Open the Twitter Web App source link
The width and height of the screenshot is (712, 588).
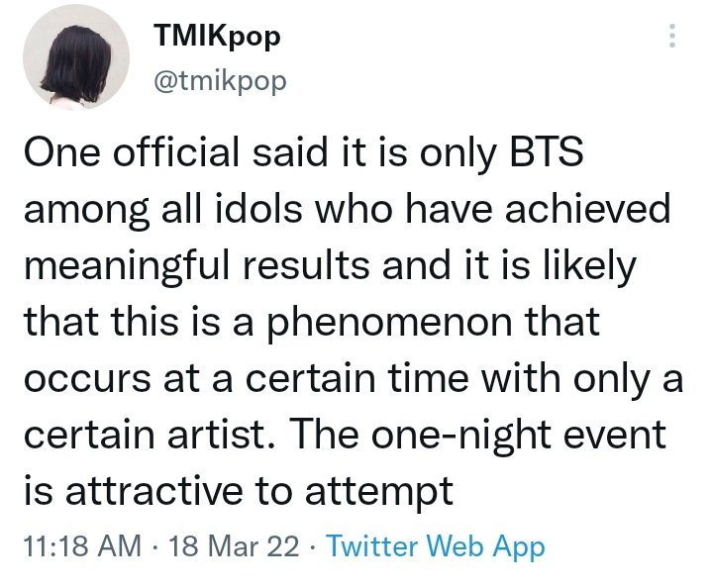coord(436,546)
